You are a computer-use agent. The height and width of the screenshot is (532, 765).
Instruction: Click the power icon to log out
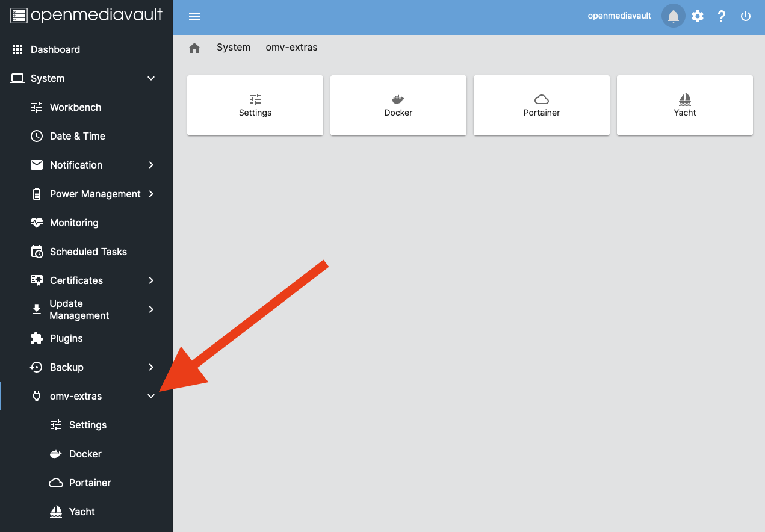coord(745,16)
